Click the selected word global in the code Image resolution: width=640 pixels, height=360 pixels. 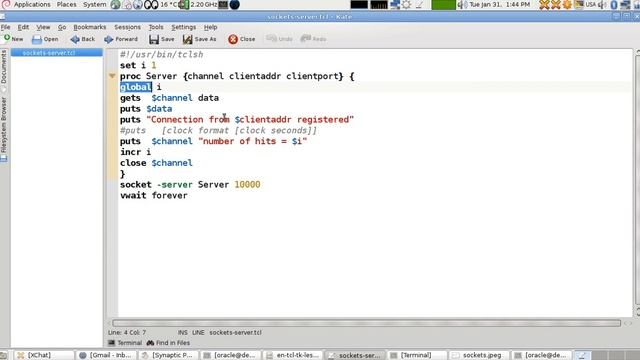click(136, 87)
